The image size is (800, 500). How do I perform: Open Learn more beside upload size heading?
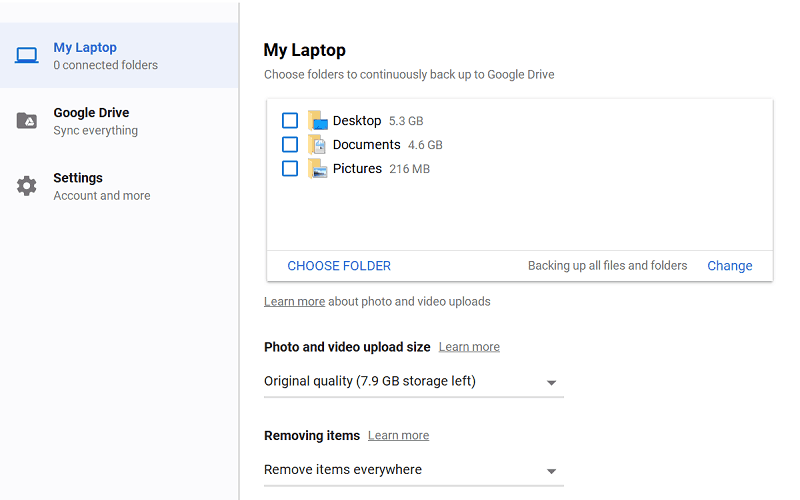pos(469,347)
